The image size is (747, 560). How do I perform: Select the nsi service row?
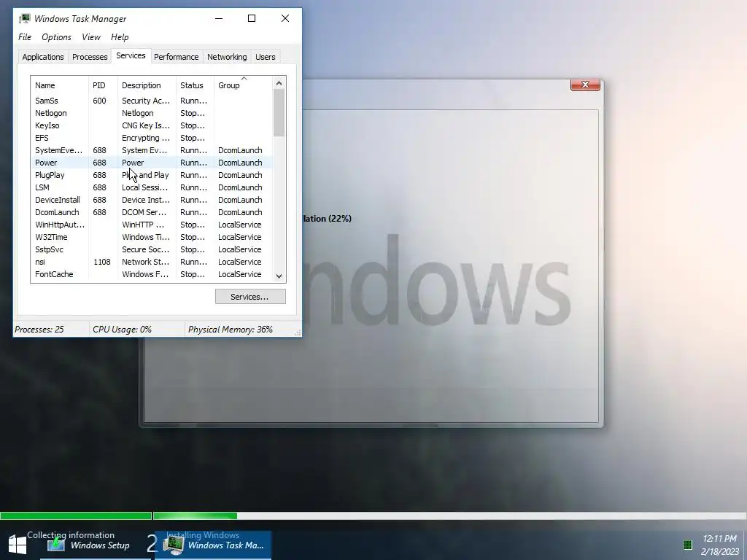tap(152, 262)
